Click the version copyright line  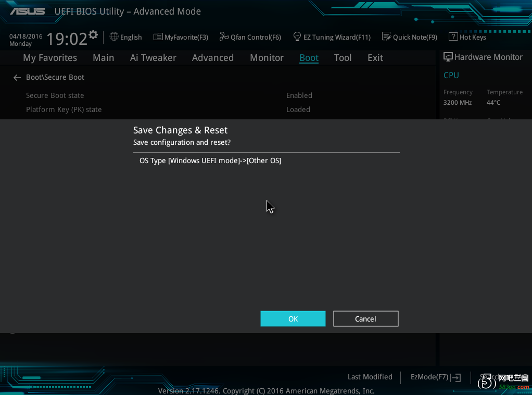(x=266, y=391)
